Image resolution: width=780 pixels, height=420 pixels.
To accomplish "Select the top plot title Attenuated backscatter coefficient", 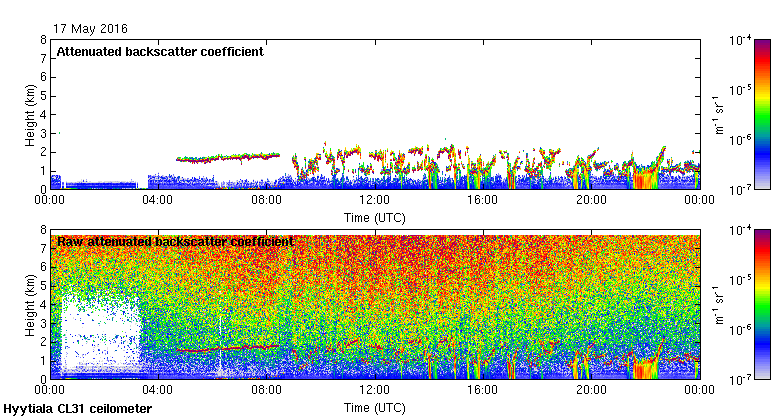I will (x=160, y=51).
